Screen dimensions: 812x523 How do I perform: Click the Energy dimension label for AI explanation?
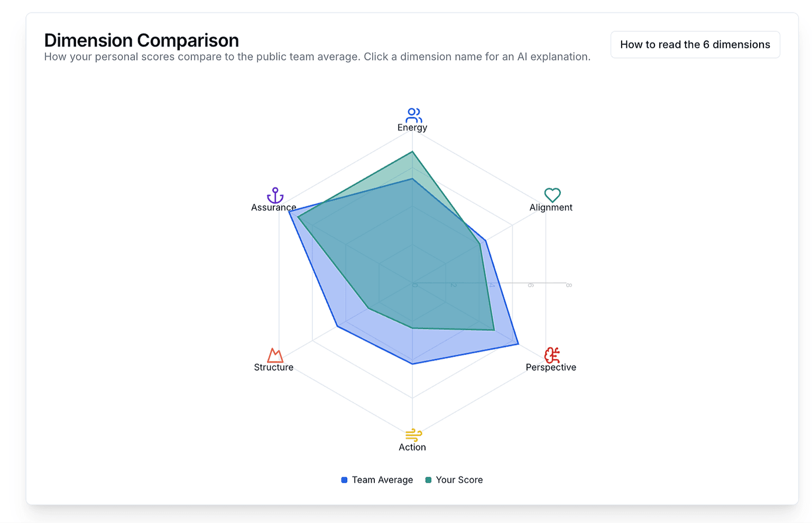[x=412, y=127]
